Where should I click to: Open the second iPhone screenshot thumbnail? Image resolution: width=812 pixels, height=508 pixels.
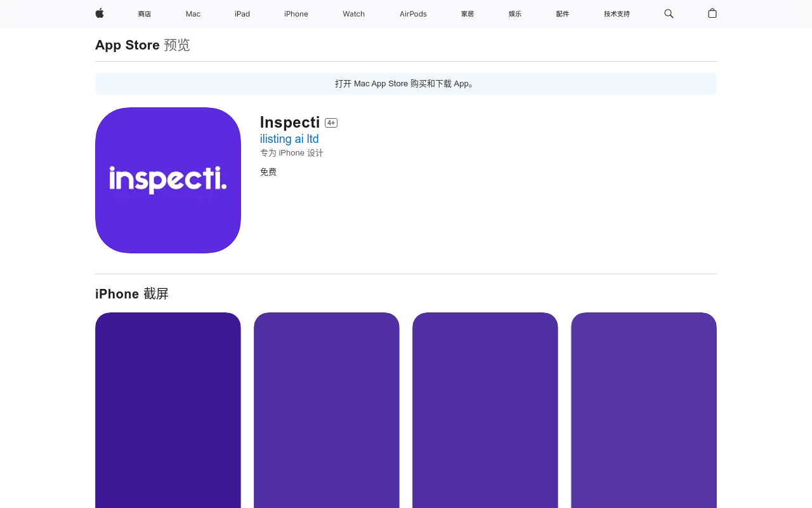pos(327,410)
